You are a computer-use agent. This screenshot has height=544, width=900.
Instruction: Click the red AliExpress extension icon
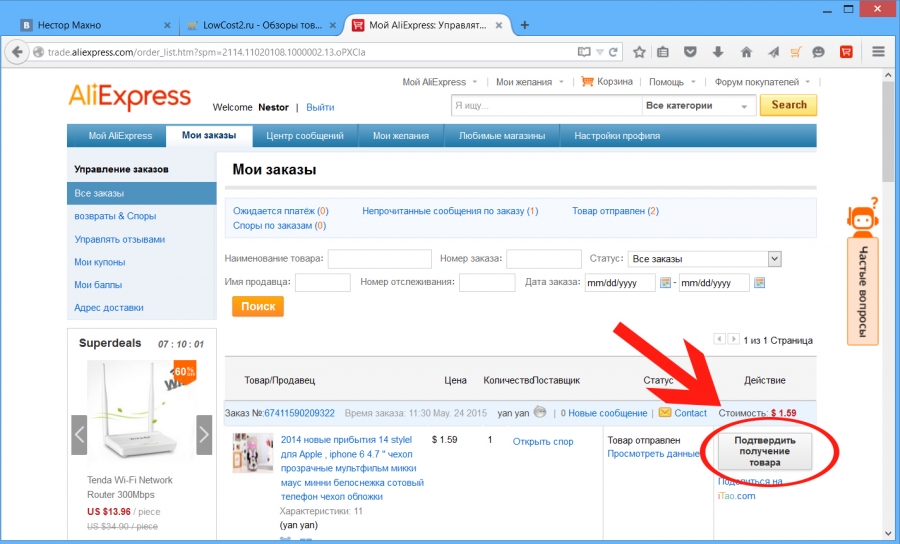pos(846,52)
